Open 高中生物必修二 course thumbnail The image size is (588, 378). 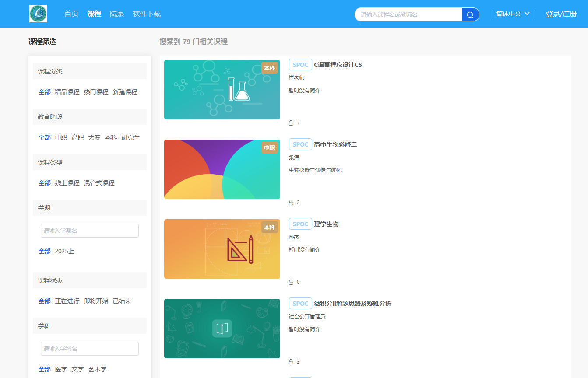click(222, 169)
